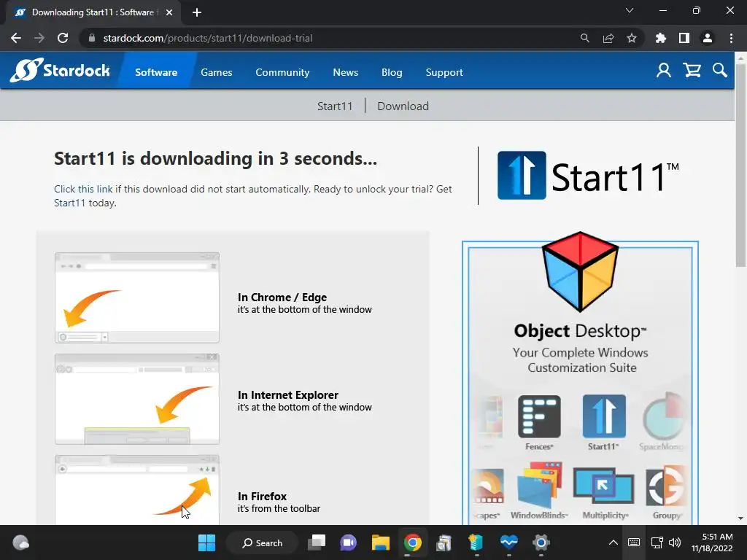747x560 pixels.
Task: Click the share page icon in address bar
Action: coord(608,38)
